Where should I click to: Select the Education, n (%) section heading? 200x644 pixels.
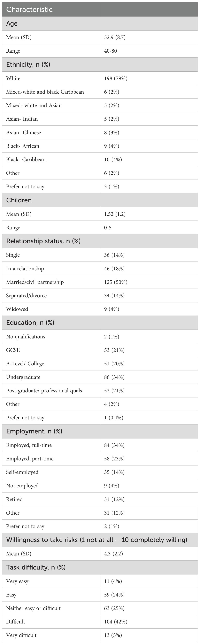[30, 323]
